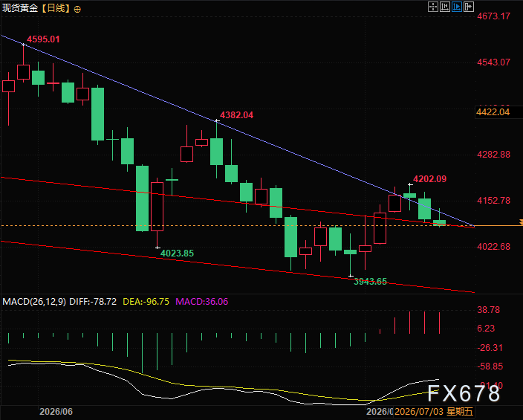The width and height of the screenshot is (523, 420).
Task: Click the circled plus icon beside 日线
Action: [x=77, y=10]
